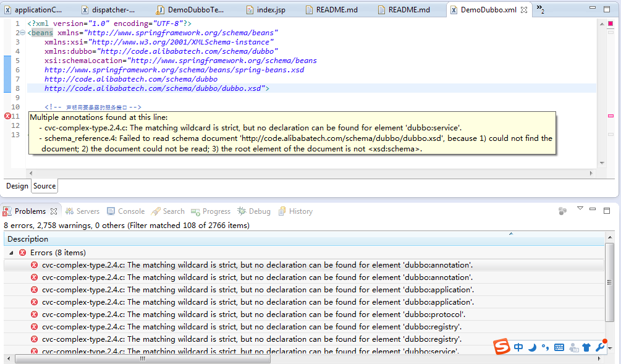Activate the DemoDubbo.xml editor tab
Screen dimensions: 621x364
tap(488, 10)
